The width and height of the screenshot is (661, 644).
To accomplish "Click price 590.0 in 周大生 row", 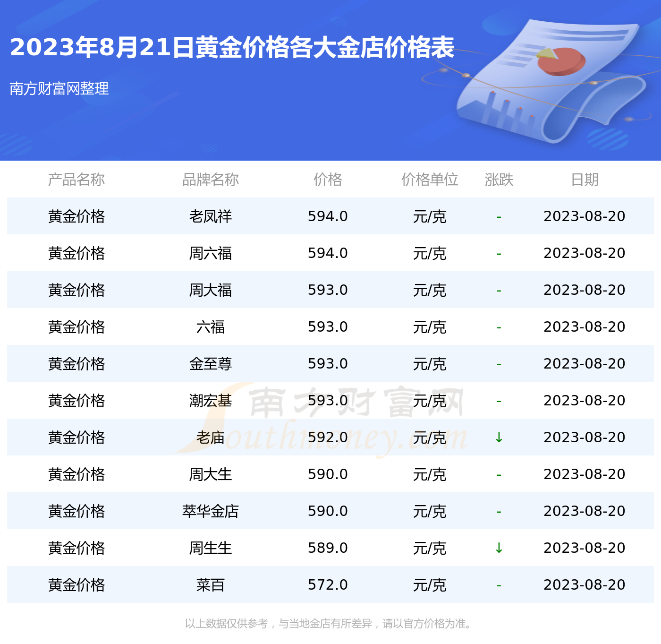I will 328,474.
